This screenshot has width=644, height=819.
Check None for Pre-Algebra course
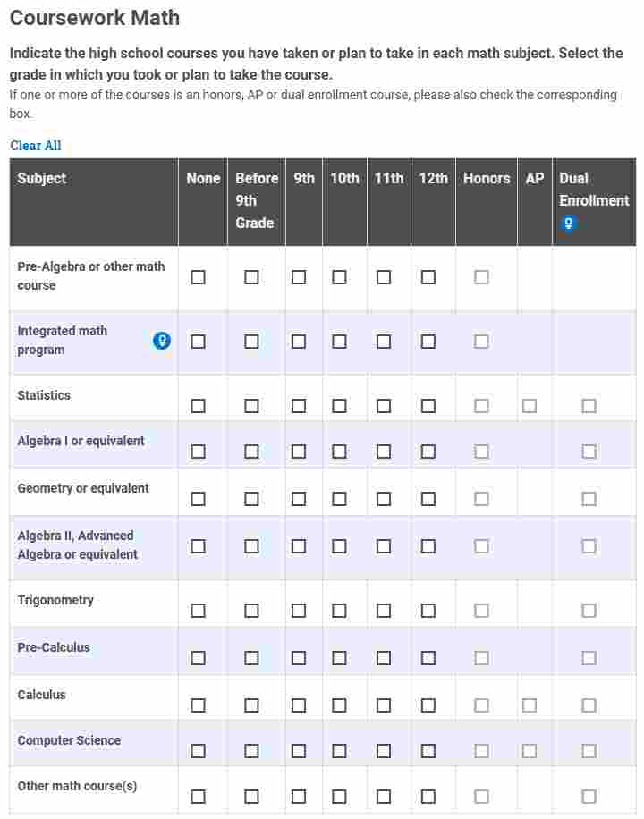pos(198,277)
